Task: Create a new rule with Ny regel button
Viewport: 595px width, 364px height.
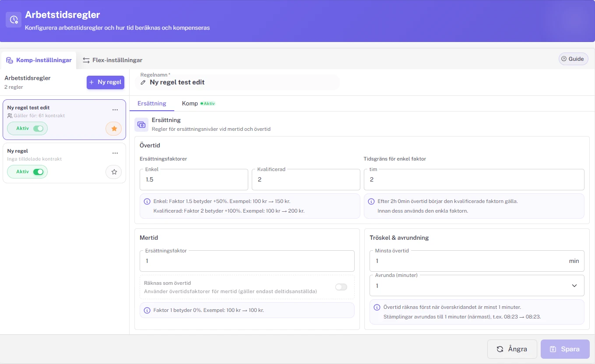Action: (106, 82)
